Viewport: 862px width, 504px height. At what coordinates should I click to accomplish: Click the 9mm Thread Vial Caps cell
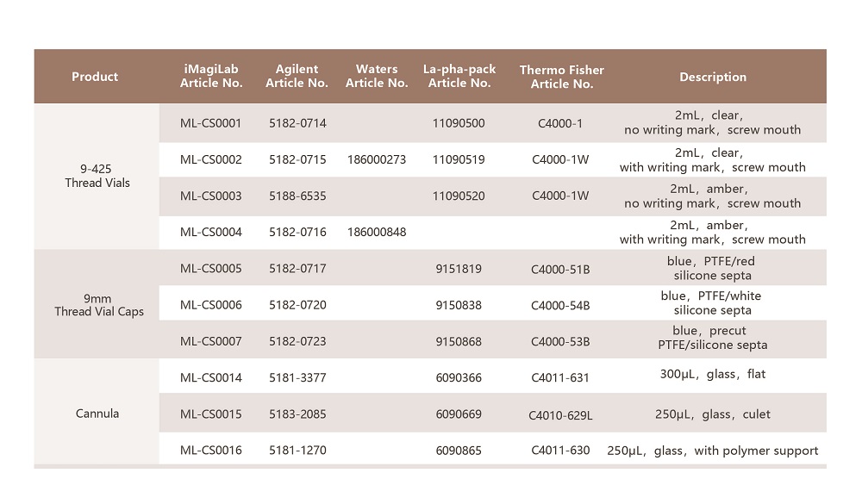pos(97,305)
